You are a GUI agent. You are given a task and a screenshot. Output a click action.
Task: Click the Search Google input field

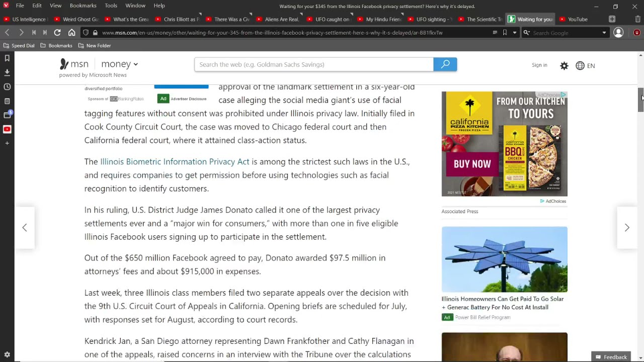coord(566,33)
